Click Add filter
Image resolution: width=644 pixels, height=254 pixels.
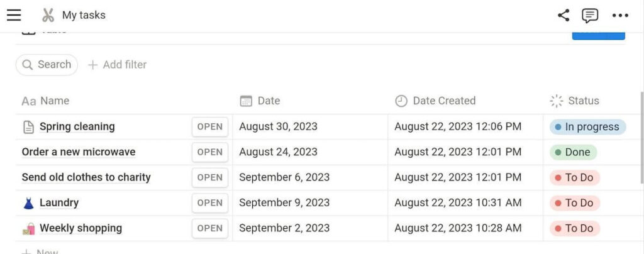click(x=118, y=65)
